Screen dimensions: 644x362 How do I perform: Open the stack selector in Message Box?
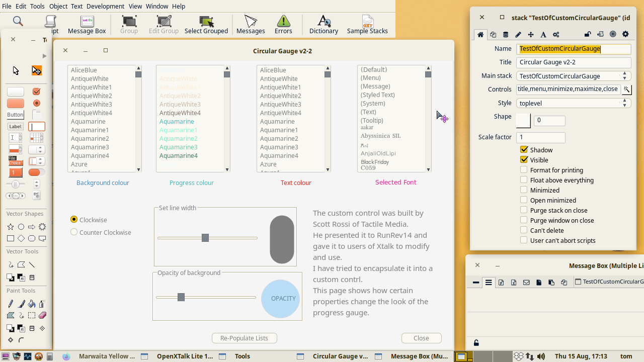tap(609, 282)
